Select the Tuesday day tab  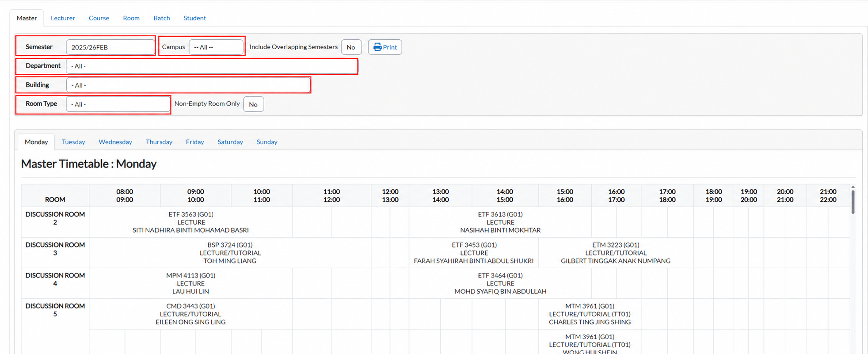point(73,142)
